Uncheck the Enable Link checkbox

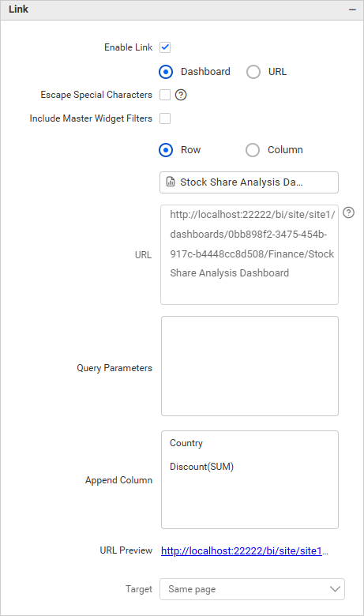tap(165, 47)
